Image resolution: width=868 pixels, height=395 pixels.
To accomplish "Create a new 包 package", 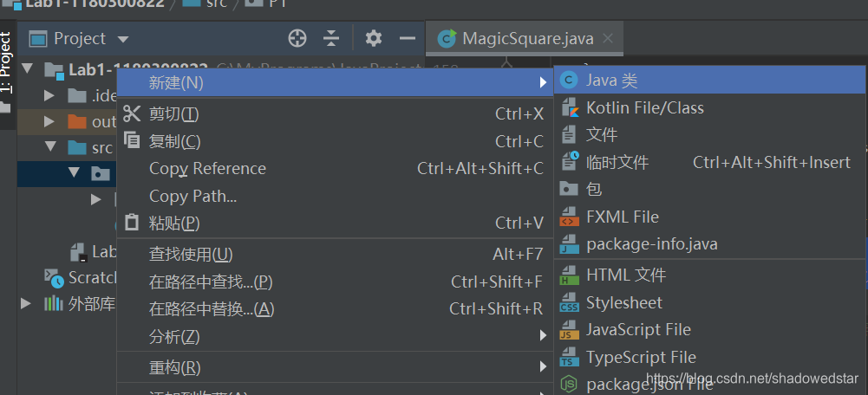I will (x=710, y=189).
